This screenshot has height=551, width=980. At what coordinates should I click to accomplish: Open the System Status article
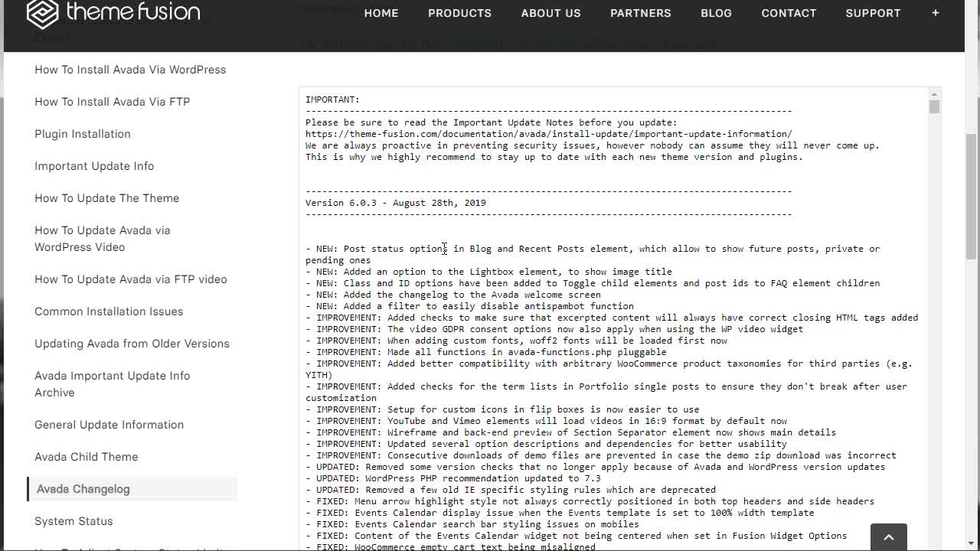pyautogui.click(x=73, y=521)
